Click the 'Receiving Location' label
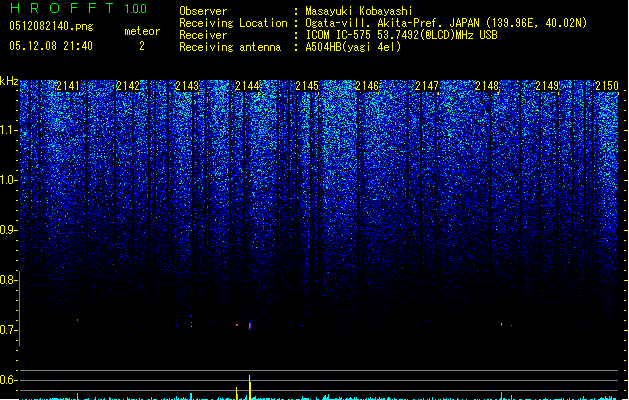Screen dimensions: 629x400 click(233, 23)
